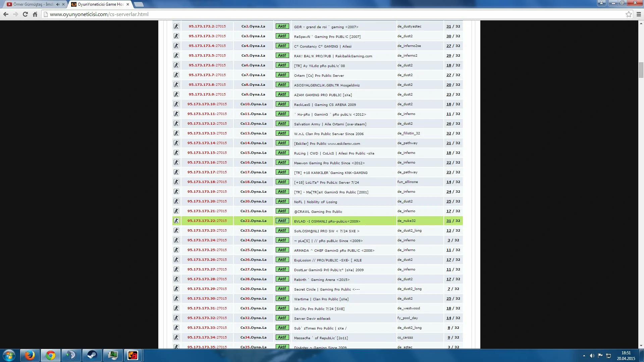This screenshot has width=644, height=362.
Task: Launch Firefox from the taskbar
Action: 30,355
